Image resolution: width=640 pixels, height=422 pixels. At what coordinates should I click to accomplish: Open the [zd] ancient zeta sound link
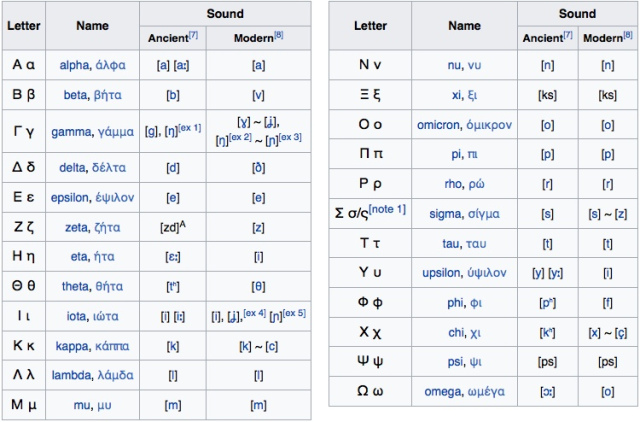(170, 227)
